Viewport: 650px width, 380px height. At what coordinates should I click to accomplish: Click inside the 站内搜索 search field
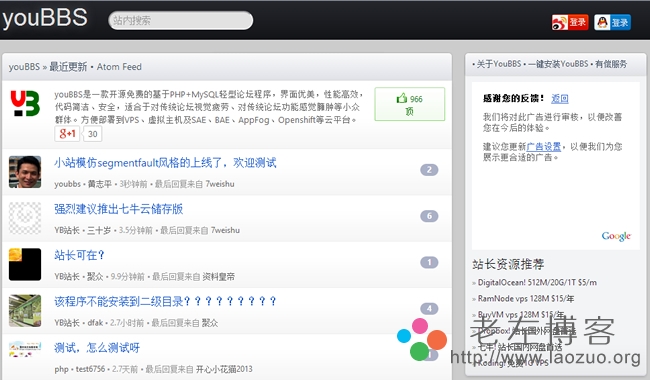181,20
